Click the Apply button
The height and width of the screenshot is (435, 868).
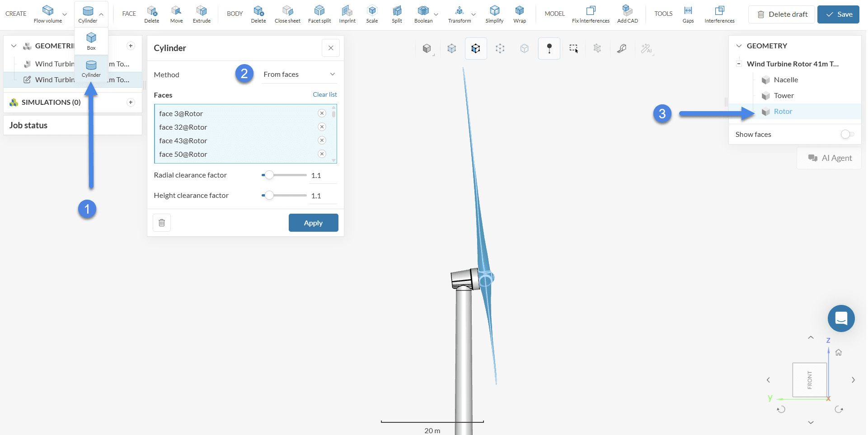pos(313,223)
